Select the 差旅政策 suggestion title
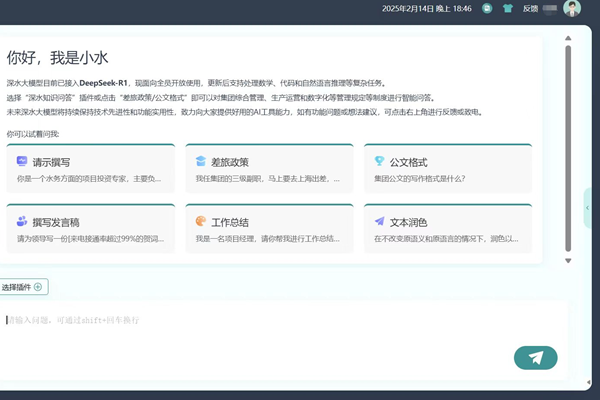600x400 pixels. click(230, 162)
